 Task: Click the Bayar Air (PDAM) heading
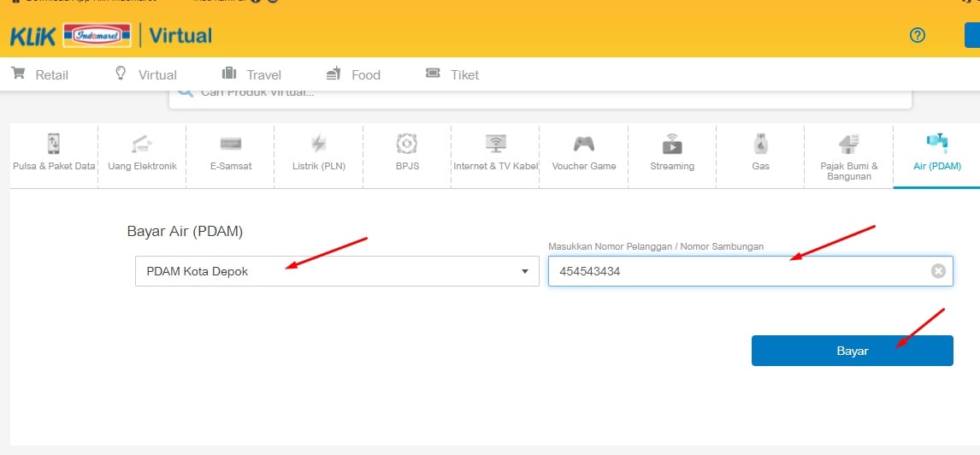pos(185,231)
